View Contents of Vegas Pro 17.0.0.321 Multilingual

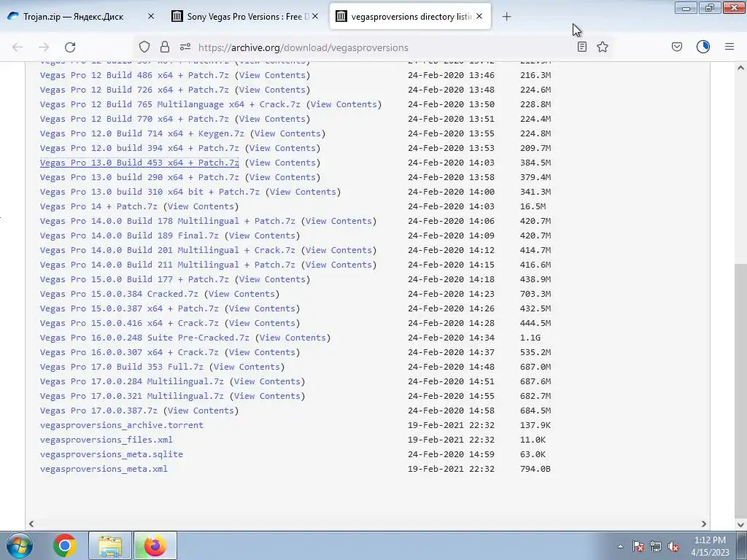tap(267, 396)
